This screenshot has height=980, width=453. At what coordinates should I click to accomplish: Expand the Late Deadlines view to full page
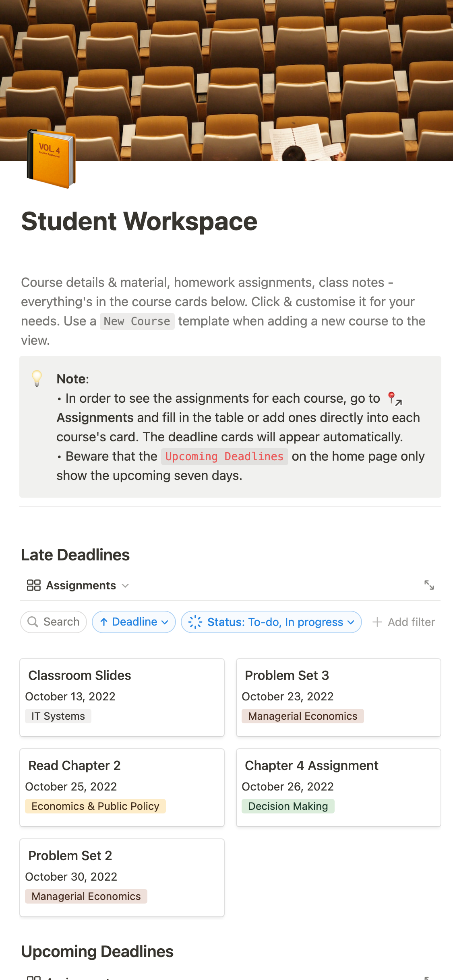click(x=429, y=585)
